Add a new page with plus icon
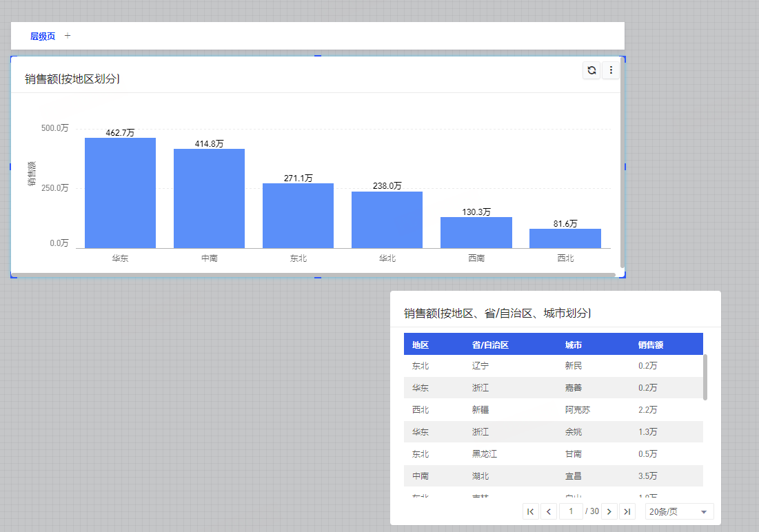The width and height of the screenshot is (759, 532). point(68,36)
